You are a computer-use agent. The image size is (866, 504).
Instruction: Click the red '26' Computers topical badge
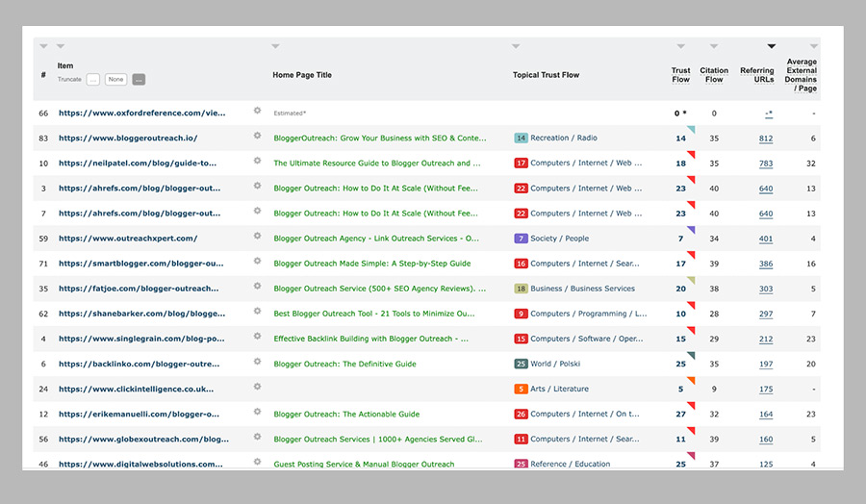[521, 415]
